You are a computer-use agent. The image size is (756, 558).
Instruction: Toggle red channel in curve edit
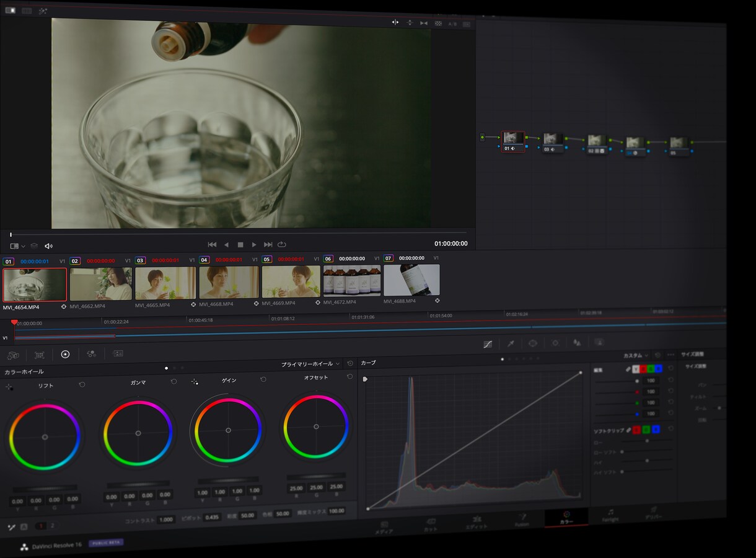[643, 369]
